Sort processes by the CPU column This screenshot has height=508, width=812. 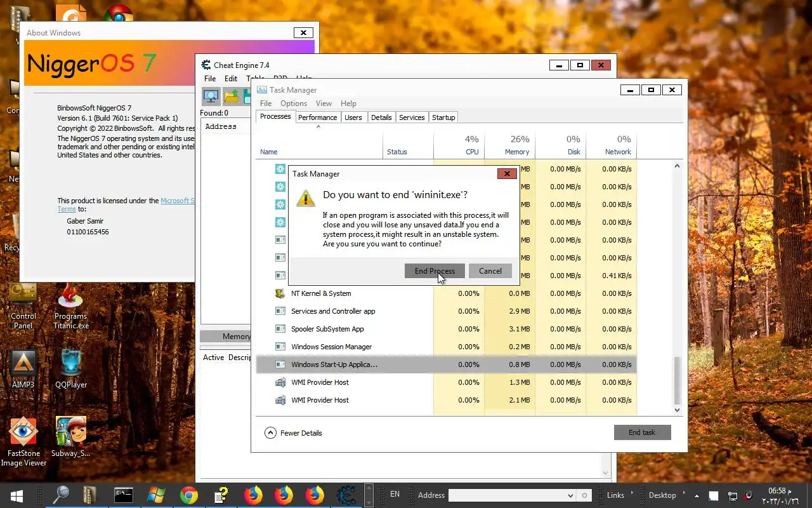tap(459, 145)
